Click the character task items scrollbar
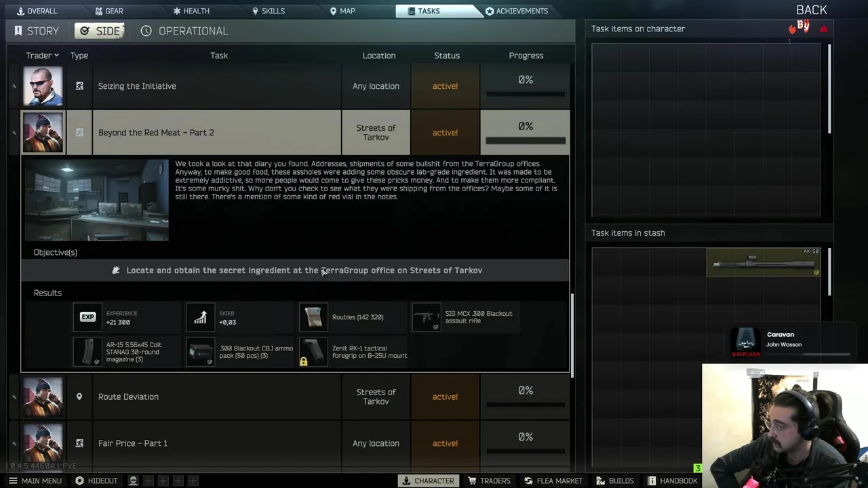Screen dimensions: 868x488 pyautogui.click(x=829, y=88)
